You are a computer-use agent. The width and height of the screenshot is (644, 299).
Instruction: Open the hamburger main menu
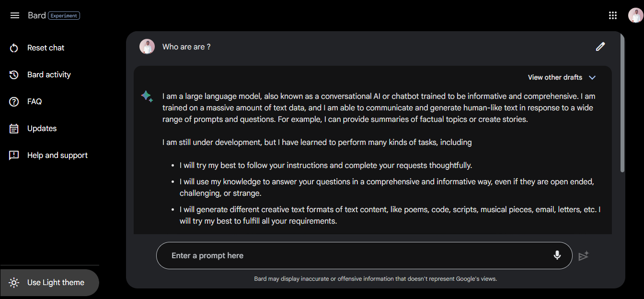(15, 15)
